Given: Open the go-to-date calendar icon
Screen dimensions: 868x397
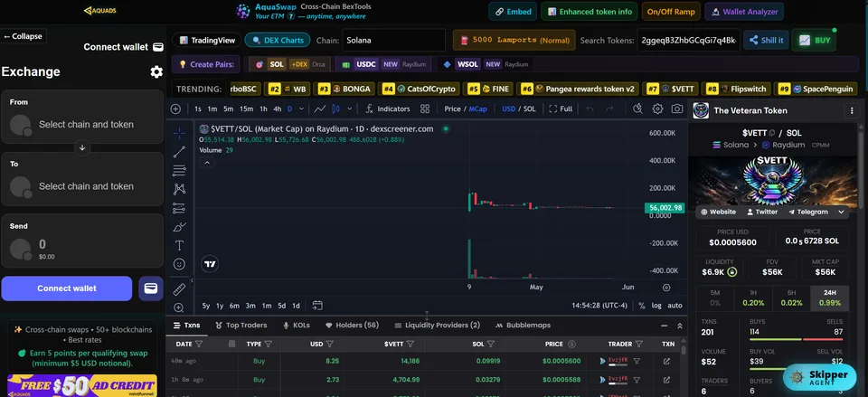Looking at the screenshot, I should coord(317,305).
